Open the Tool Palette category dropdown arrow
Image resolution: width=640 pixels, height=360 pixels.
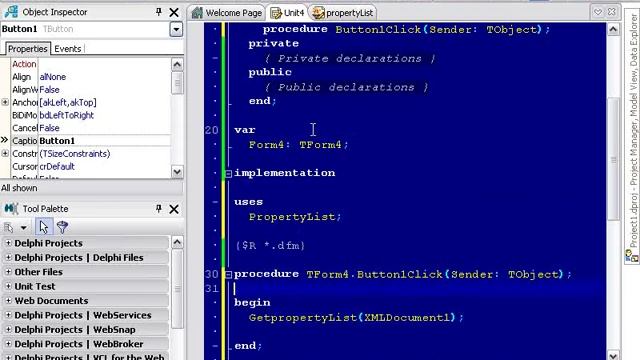pyautogui.click(x=24, y=228)
